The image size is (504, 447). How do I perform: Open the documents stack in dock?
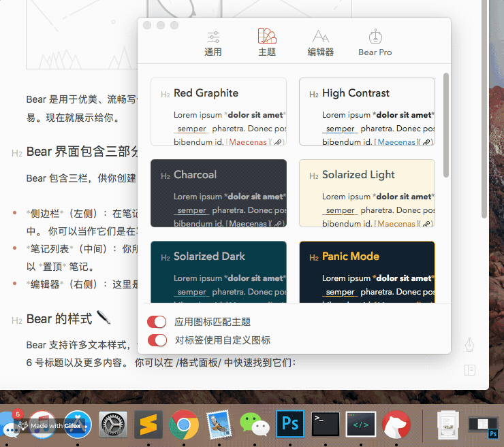tap(448, 425)
